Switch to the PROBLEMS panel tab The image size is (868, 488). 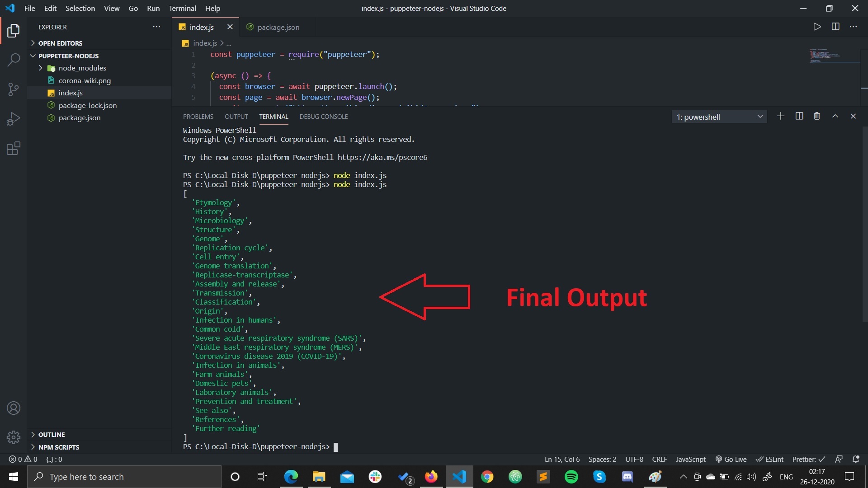click(198, 117)
